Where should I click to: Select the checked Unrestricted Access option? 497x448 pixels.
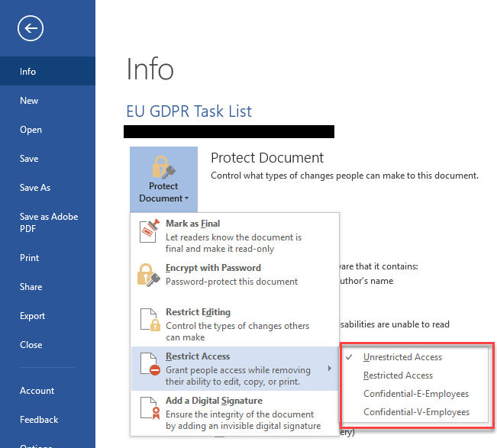(415, 357)
